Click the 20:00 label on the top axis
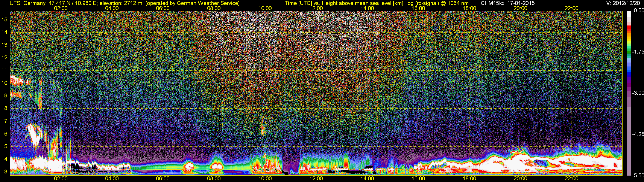Screen dimensions: 644x182 pyautogui.click(x=521, y=8)
